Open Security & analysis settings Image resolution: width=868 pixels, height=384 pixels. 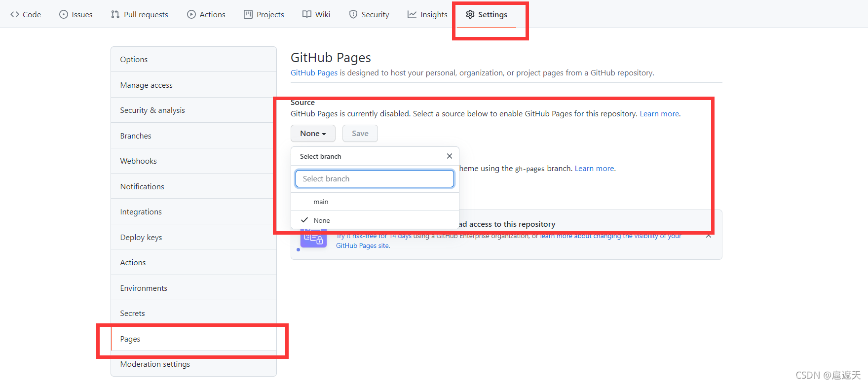(x=193, y=110)
